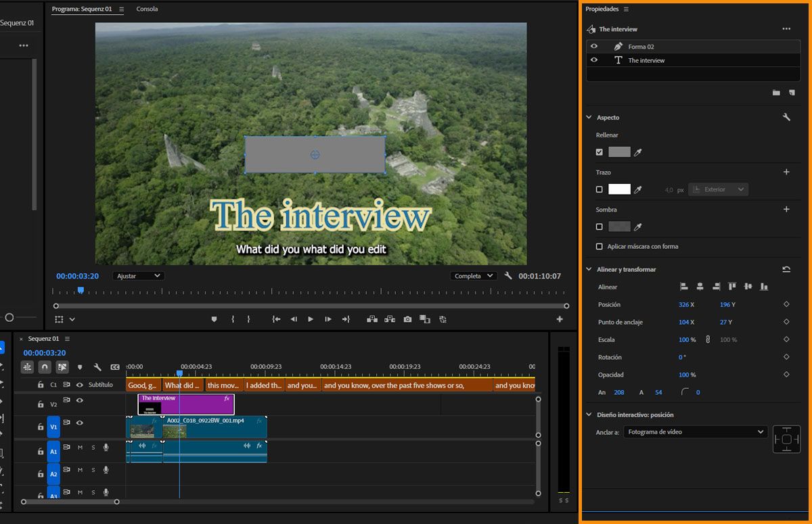Toggle the Posición keyframe diamond
Image resolution: width=812 pixels, height=524 pixels.
[786, 304]
